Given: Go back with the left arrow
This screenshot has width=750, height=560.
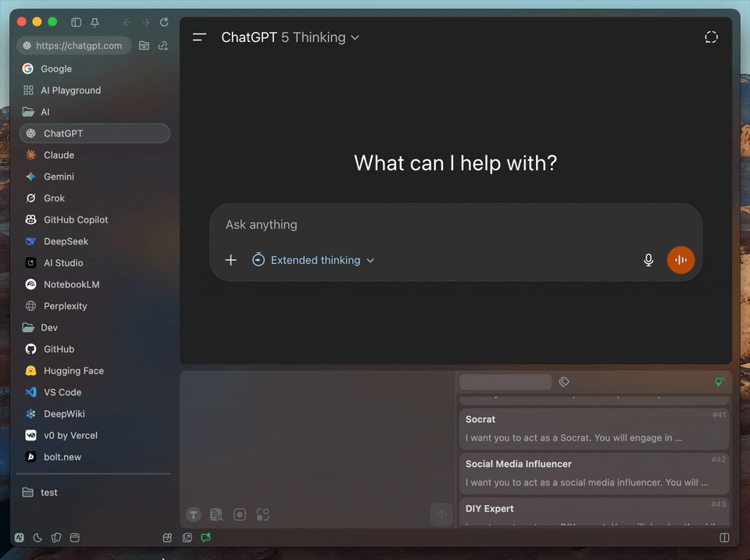Looking at the screenshot, I should coord(127,22).
